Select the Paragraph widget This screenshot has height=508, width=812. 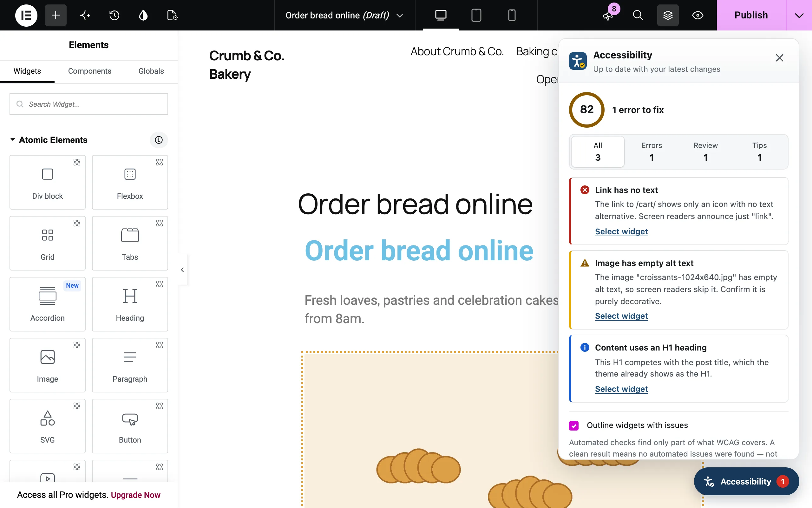[130, 365]
